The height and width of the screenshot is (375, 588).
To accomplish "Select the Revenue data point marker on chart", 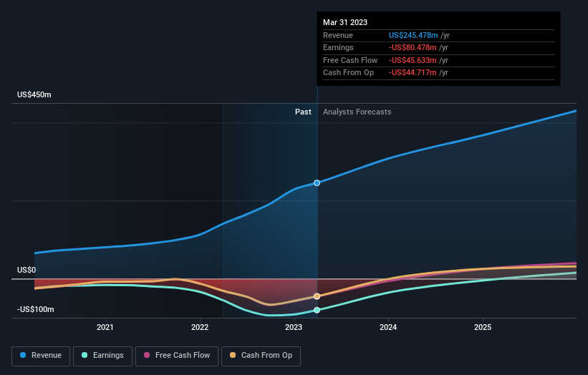I will [317, 182].
